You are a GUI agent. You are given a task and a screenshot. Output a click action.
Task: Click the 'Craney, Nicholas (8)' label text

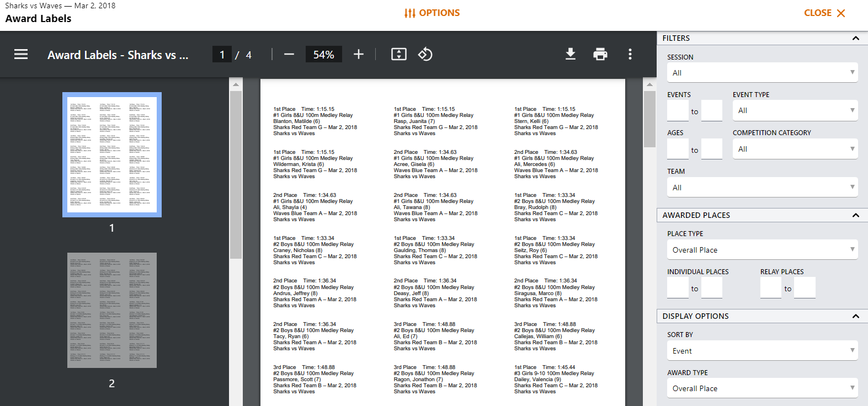(298, 250)
